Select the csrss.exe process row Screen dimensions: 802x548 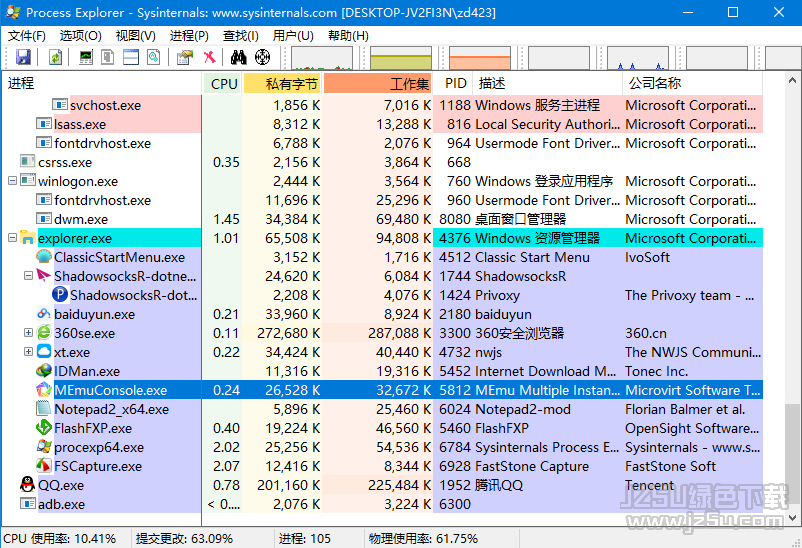pyautogui.click(x=382, y=162)
